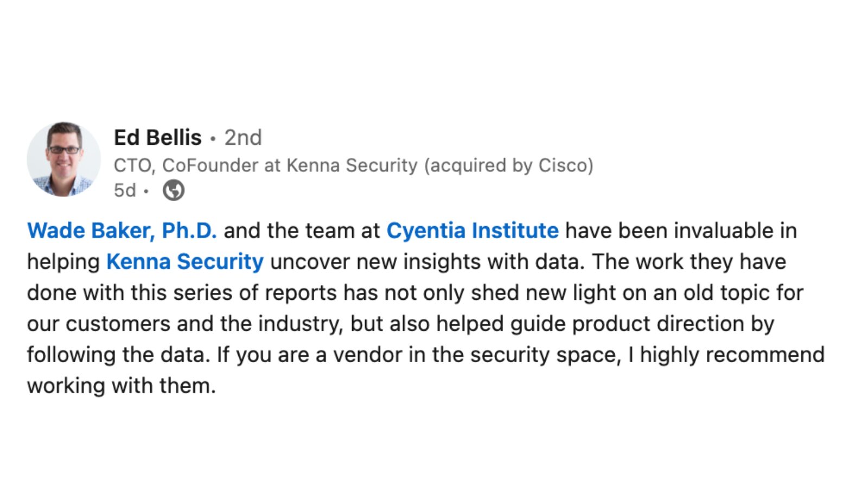Click the phrase "I highly recommend"
Viewport: 868px width, 488px height.
click(x=726, y=355)
